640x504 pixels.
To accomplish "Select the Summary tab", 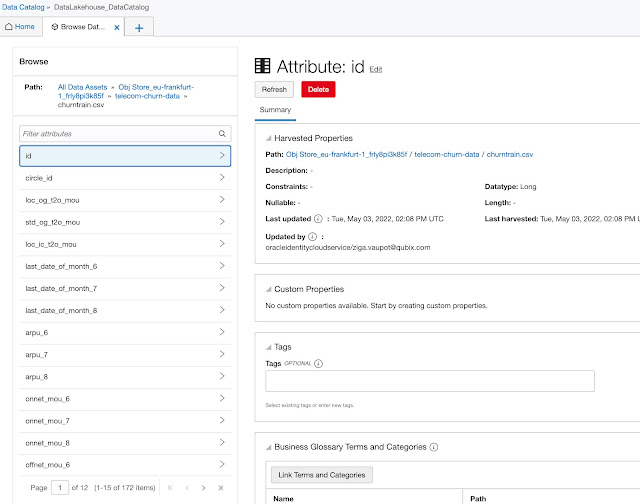I will point(275,110).
